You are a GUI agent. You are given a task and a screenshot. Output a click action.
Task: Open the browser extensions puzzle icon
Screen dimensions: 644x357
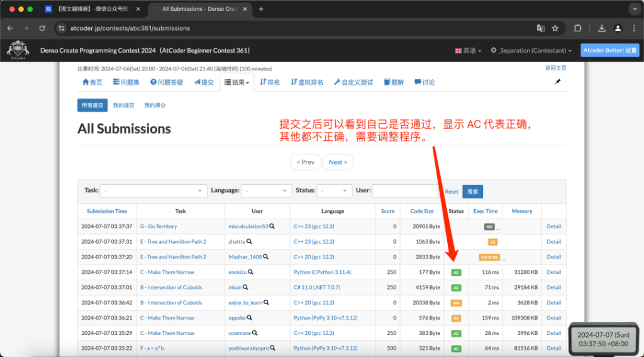pos(578,28)
